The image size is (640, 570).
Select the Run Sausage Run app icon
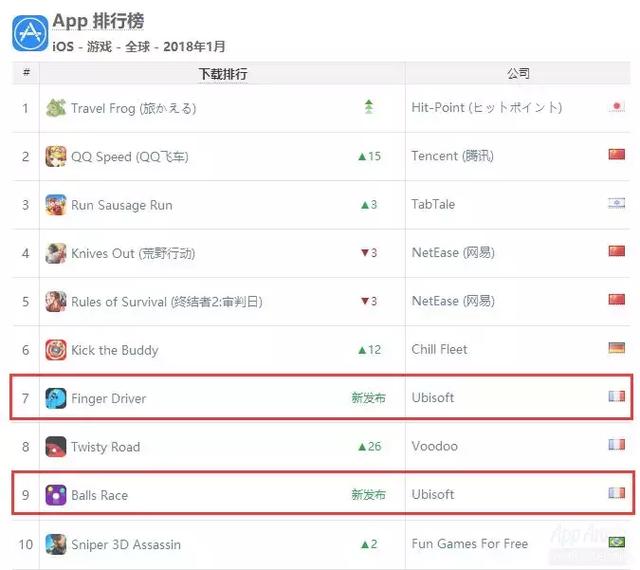click(x=56, y=205)
